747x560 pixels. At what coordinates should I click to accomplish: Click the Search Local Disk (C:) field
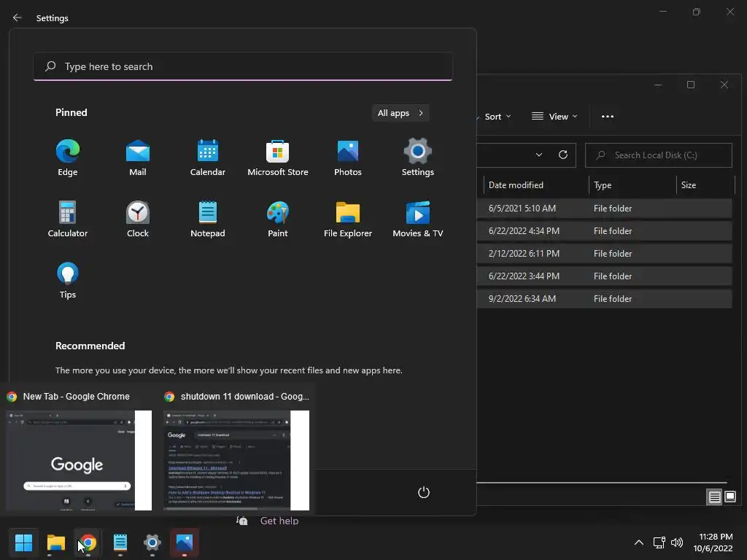coord(659,155)
